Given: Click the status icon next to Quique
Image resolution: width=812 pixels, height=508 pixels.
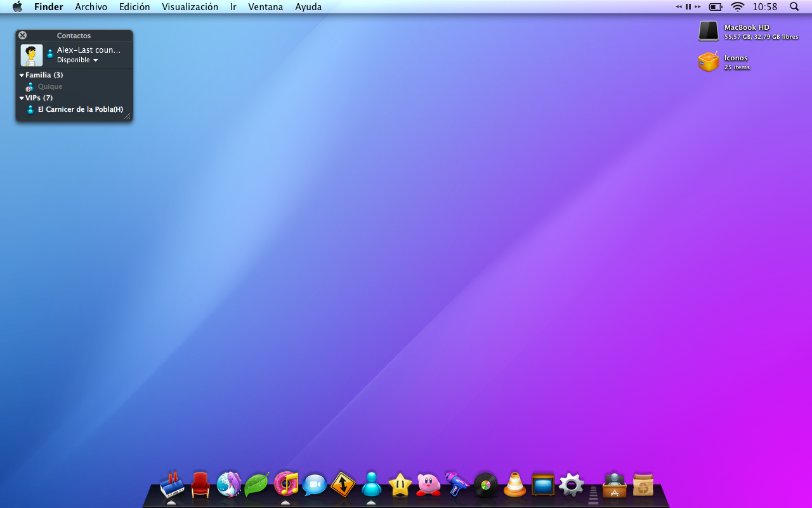Looking at the screenshot, I should [29, 87].
